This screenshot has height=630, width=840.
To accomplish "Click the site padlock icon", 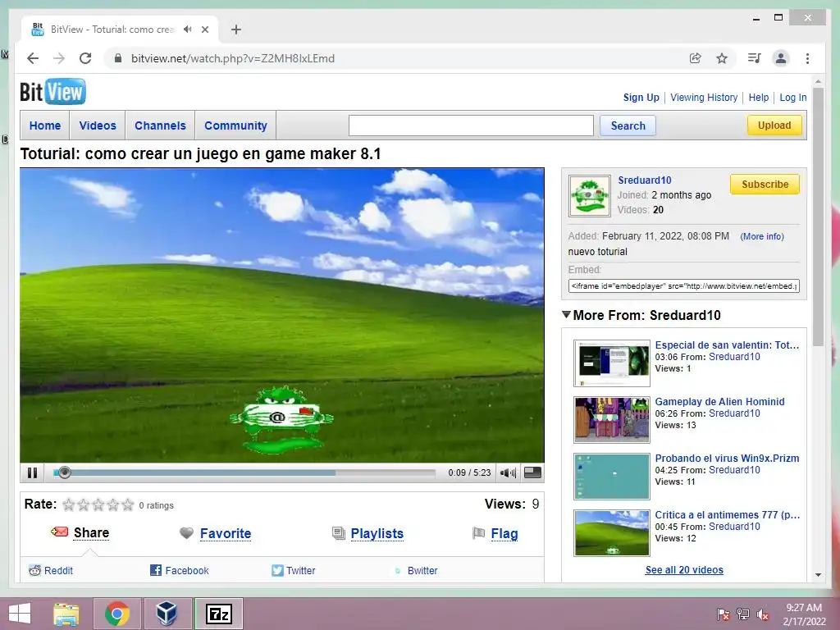I will point(118,58).
